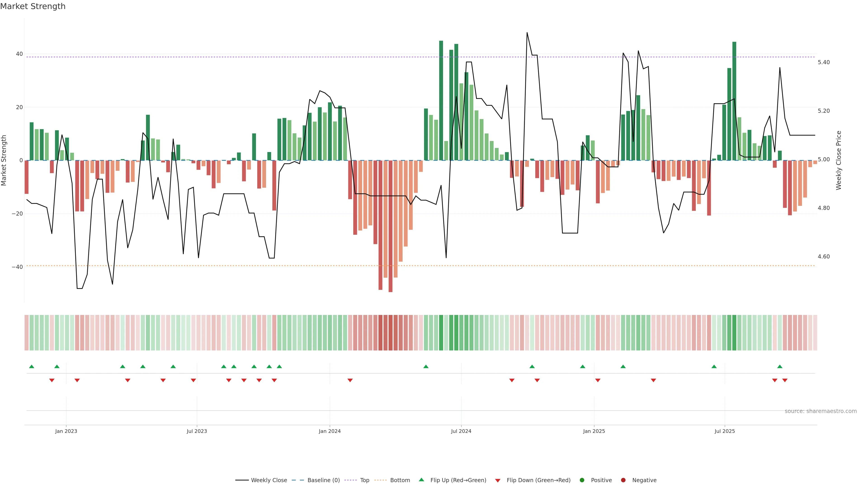Click the red Flip Down legend triangle
This screenshot has width=868, height=488.
(498, 481)
